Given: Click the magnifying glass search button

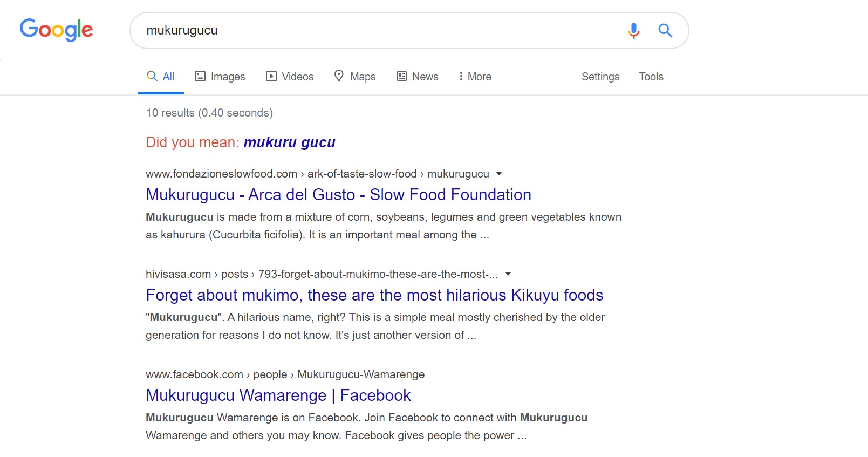Looking at the screenshot, I should pyautogui.click(x=665, y=30).
